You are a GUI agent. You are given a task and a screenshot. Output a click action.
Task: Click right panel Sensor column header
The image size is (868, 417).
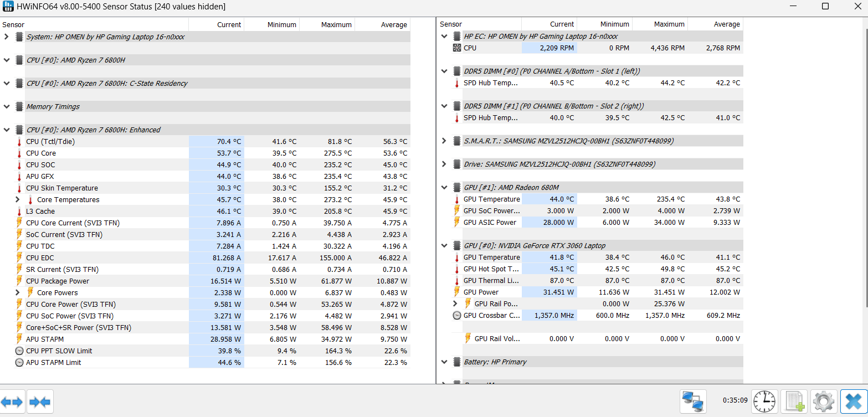480,24
